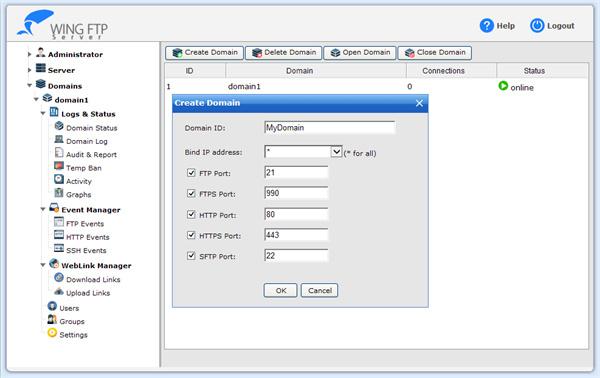Click the green online status icon
600x378 pixels.
(x=503, y=86)
